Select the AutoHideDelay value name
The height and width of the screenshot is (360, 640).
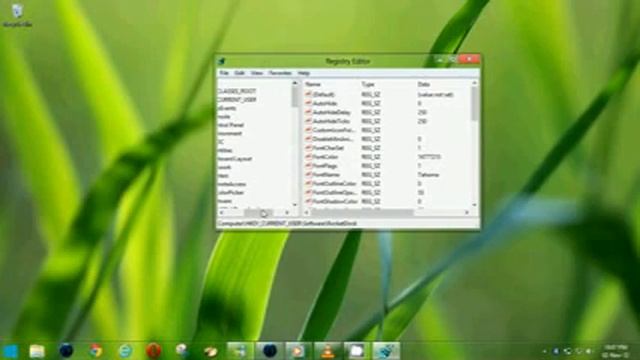(331, 112)
